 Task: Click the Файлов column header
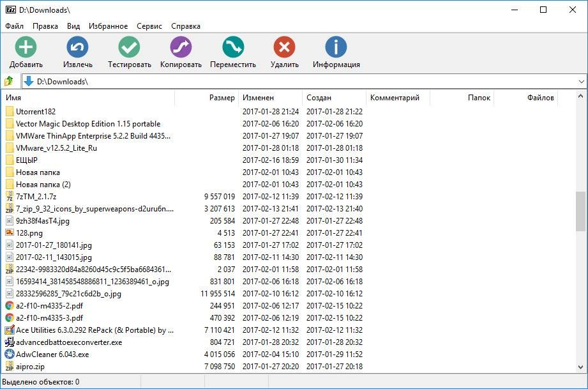point(525,98)
